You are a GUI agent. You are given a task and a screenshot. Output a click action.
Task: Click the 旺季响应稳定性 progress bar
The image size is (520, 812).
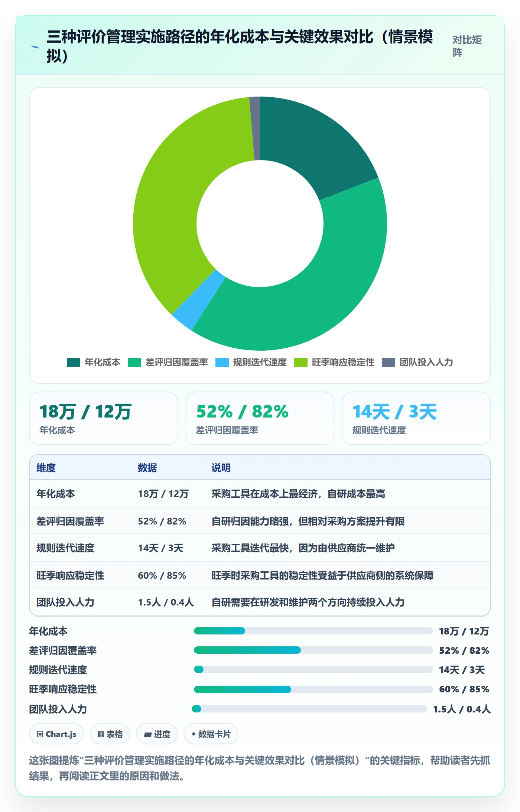[313, 689]
